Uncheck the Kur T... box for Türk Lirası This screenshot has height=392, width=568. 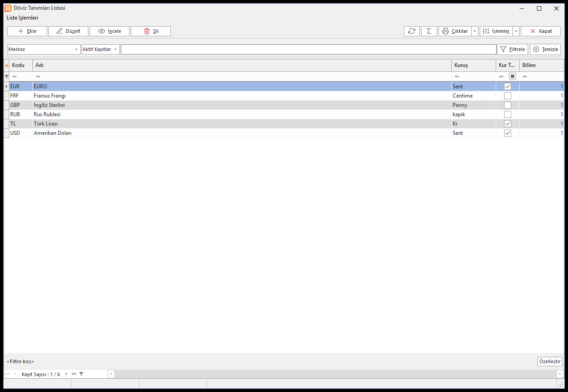point(508,124)
